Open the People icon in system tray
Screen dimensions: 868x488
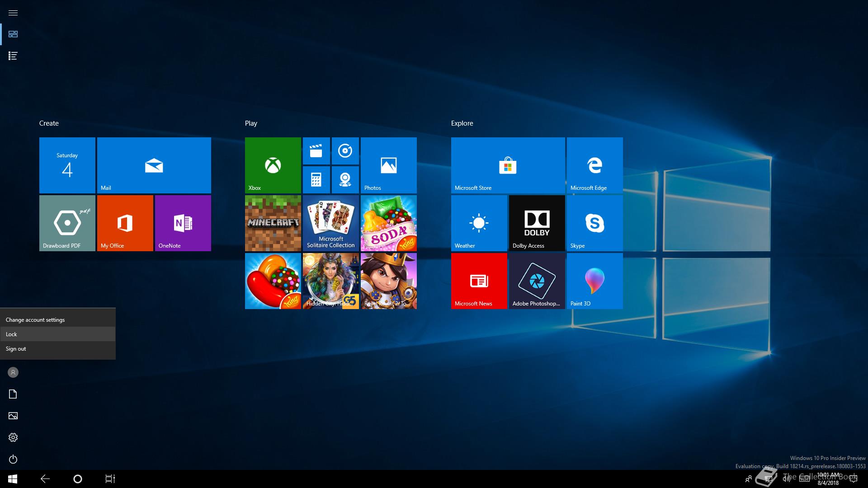click(749, 479)
